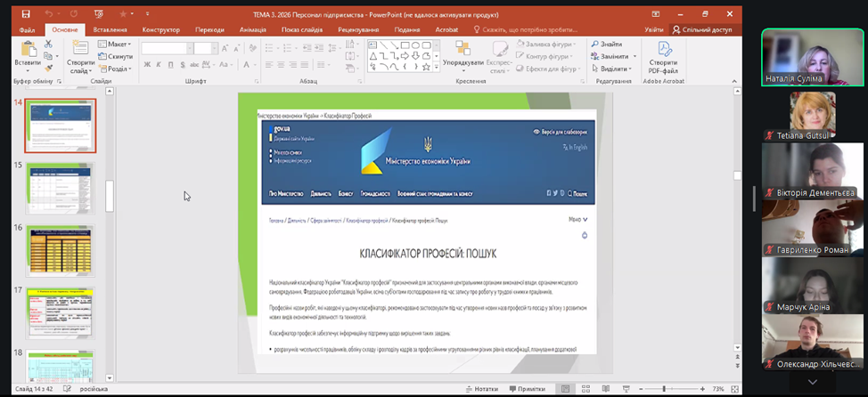
Task: Toggle underline (П) formatting
Action: [x=170, y=65]
